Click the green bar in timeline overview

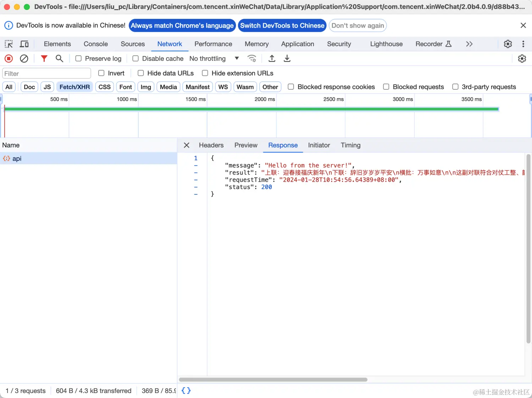click(x=251, y=109)
